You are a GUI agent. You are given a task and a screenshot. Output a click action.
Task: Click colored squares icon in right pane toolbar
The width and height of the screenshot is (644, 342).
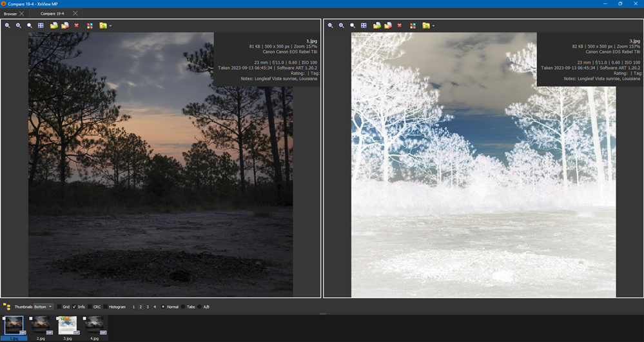[413, 26]
